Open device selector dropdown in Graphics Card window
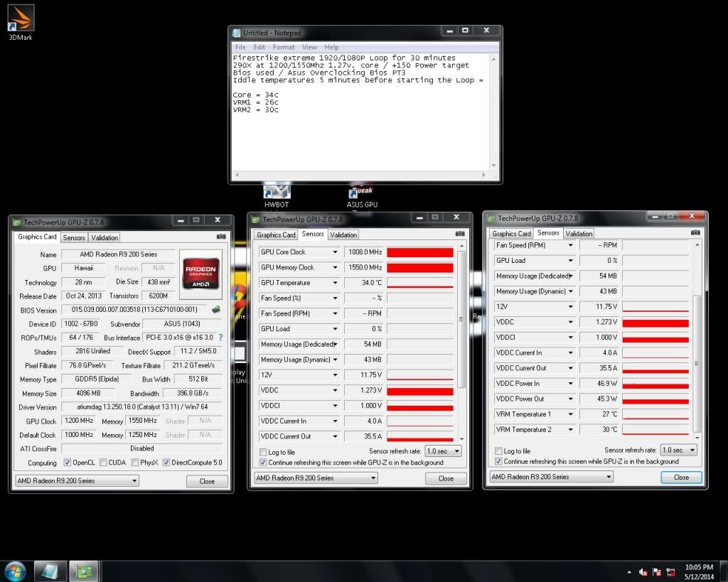Viewport: 728px width, 582px height. tap(77, 481)
